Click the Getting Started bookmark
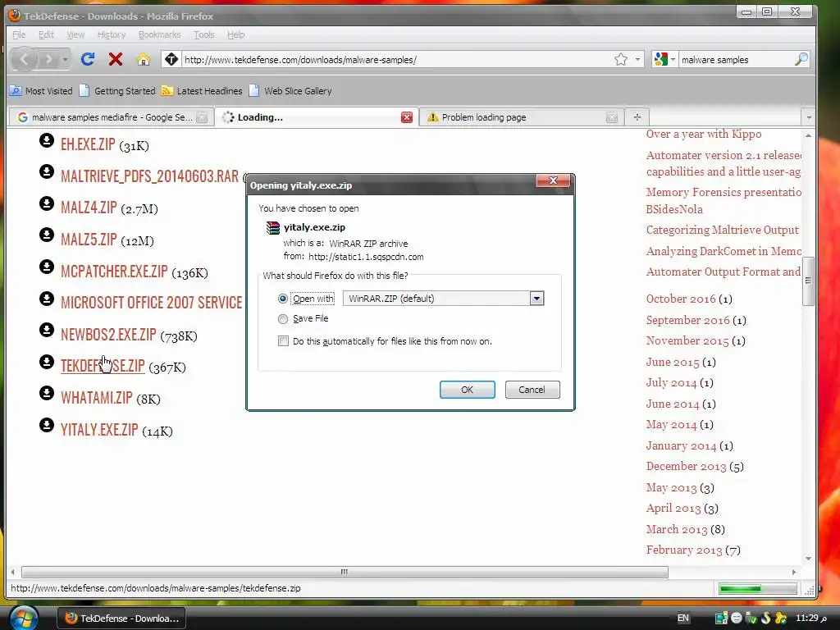Image resolution: width=840 pixels, height=630 pixels. point(117,91)
